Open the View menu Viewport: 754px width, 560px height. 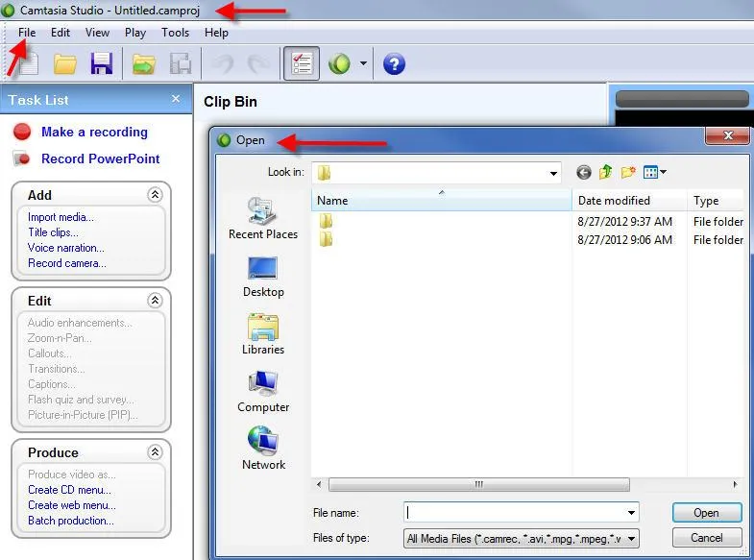(x=97, y=33)
